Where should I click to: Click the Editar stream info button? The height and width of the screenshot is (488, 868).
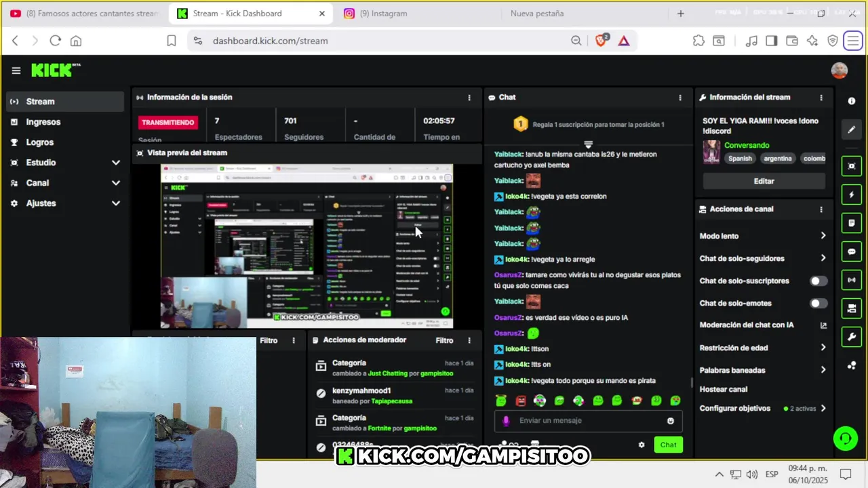tap(764, 181)
